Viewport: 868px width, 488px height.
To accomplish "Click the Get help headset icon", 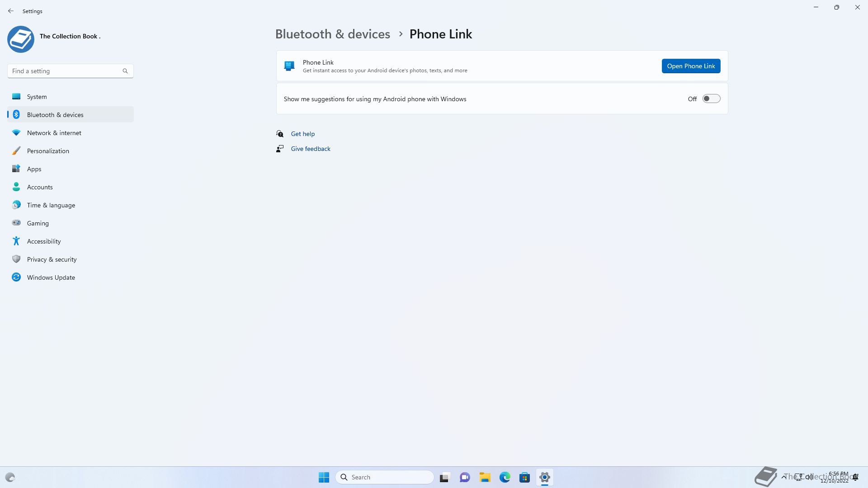I will coord(280,134).
